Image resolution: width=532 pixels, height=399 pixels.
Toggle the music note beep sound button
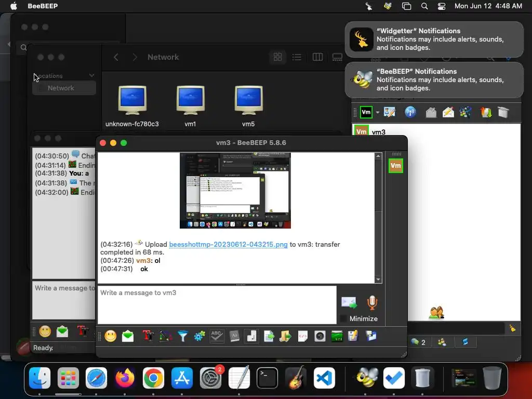[x=251, y=336]
